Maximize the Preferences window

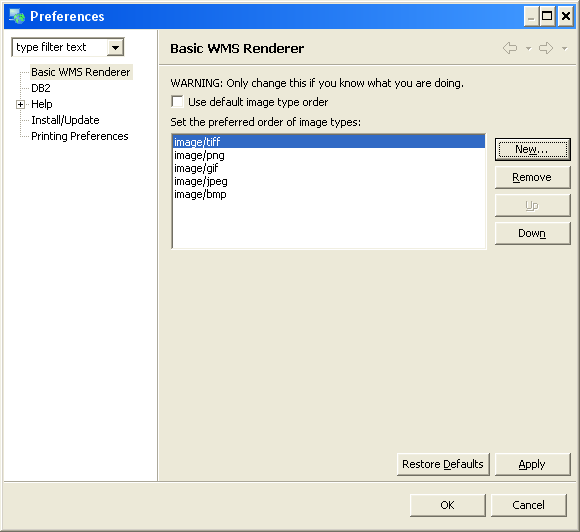(x=547, y=16)
